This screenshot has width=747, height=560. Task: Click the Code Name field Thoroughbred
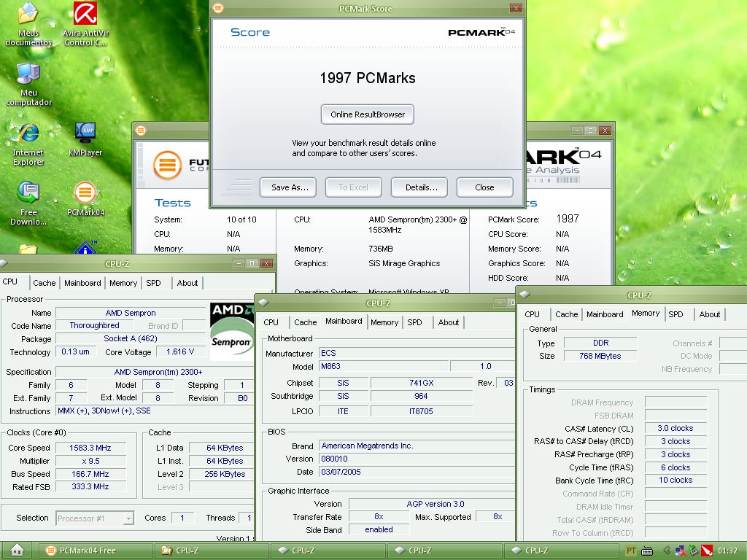pyautogui.click(x=94, y=325)
